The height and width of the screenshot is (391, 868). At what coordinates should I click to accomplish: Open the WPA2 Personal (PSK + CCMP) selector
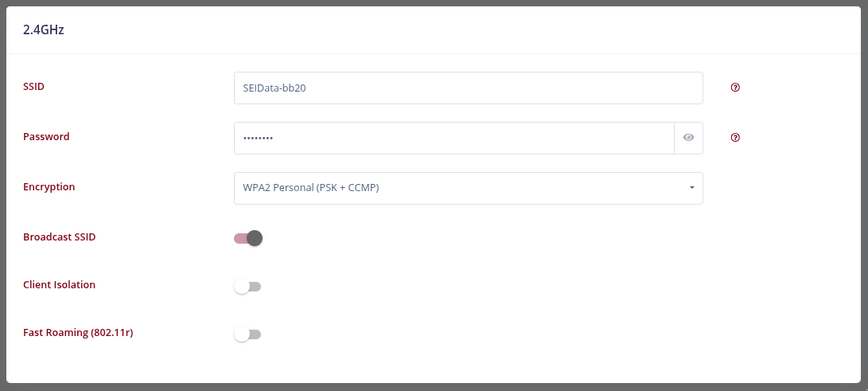tap(469, 188)
